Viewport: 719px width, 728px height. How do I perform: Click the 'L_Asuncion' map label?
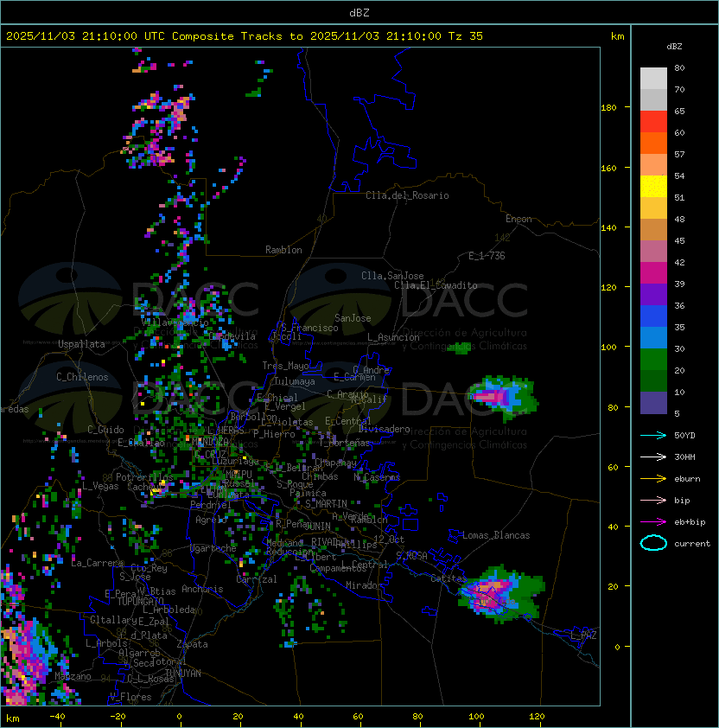[x=393, y=337]
